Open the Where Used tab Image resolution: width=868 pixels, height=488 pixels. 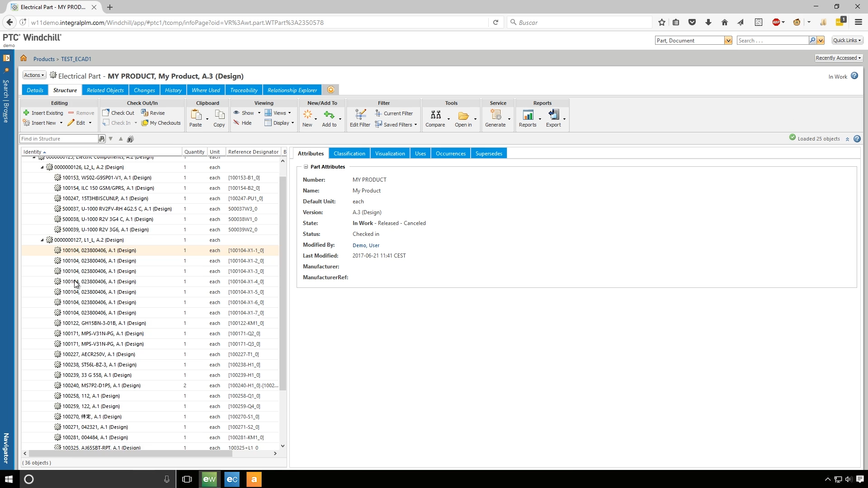click(206, 90)
